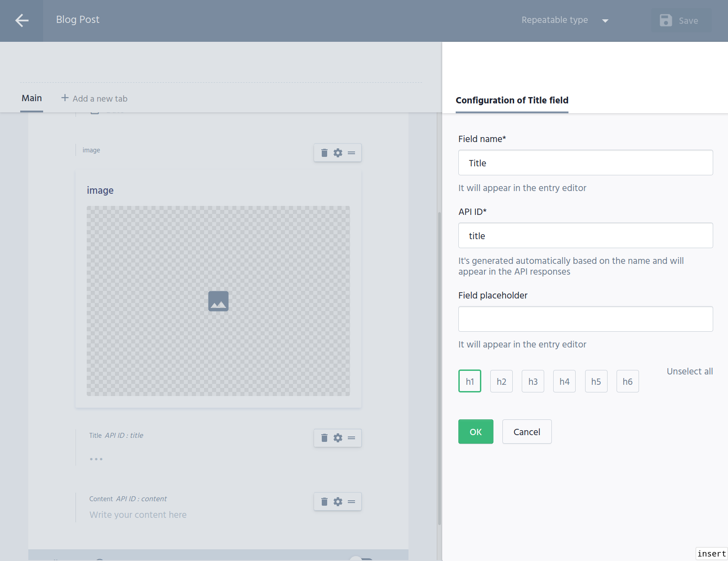Focus the Field name input
The image size is (728, 561).
pos(586,163)
